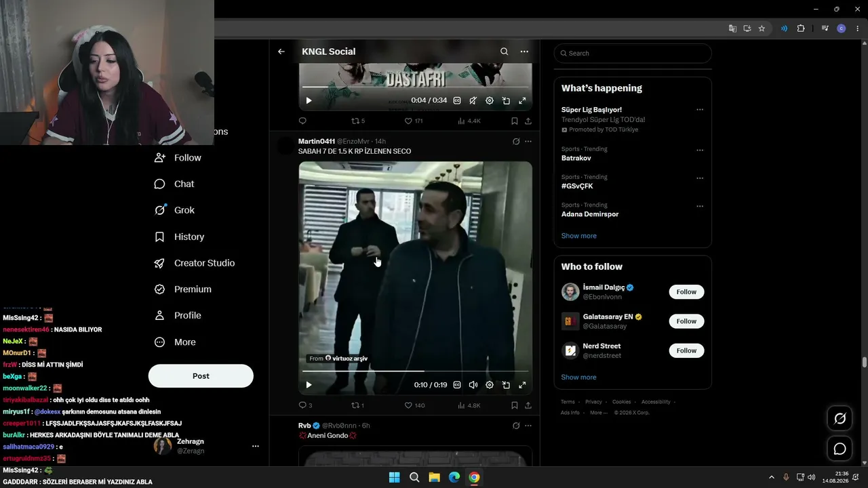Open Grok in the sidebar
Screen dimensions: 868x488
174,210
